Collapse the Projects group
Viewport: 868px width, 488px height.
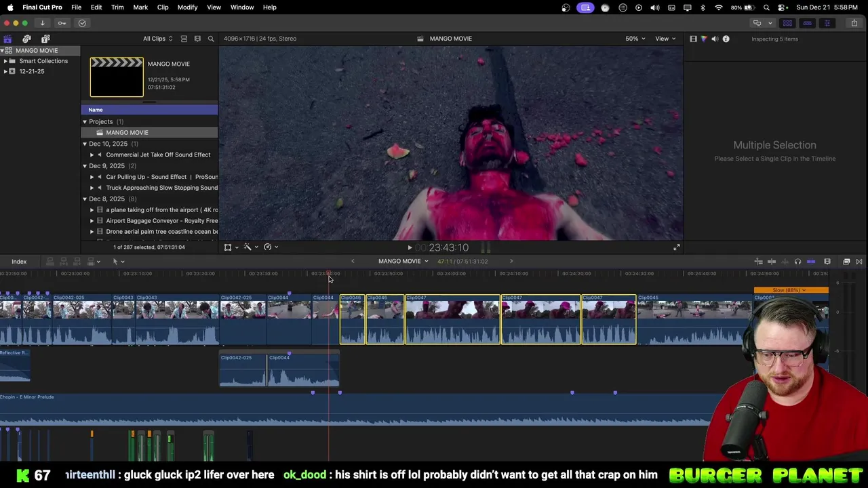click(x=85, y=121)
